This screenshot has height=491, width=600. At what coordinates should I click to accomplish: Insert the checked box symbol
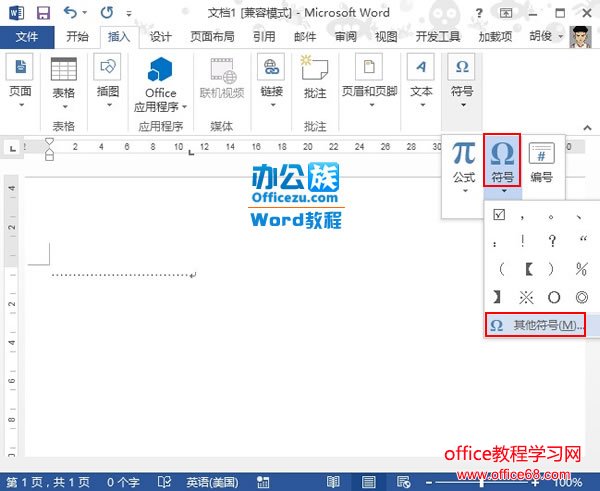click(499, 215)
